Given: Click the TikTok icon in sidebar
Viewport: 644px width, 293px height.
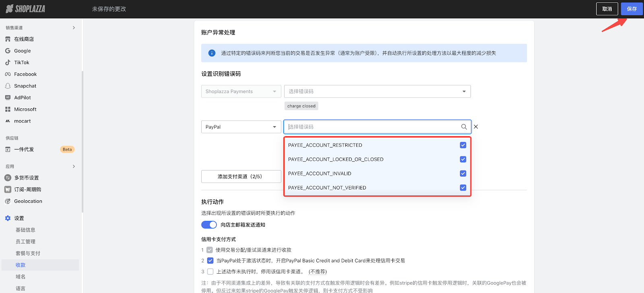Looking at the screenshot, I should tap(8, 62).
